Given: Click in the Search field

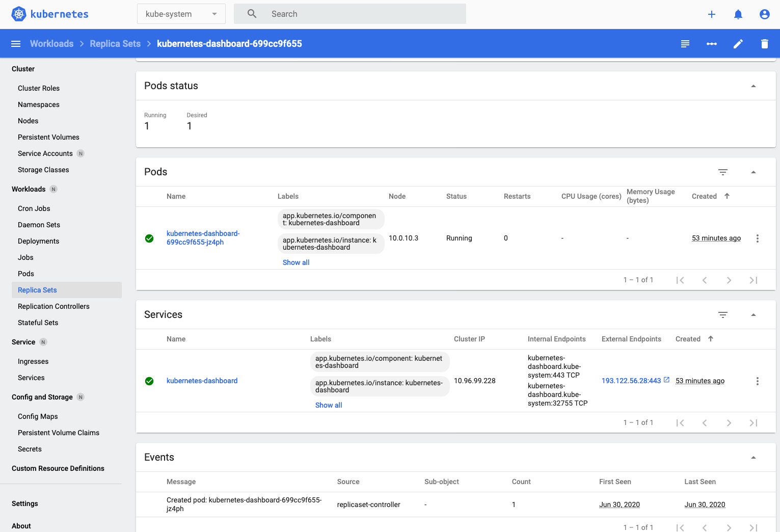Looking at the screenshot, I should click(350, 14).
